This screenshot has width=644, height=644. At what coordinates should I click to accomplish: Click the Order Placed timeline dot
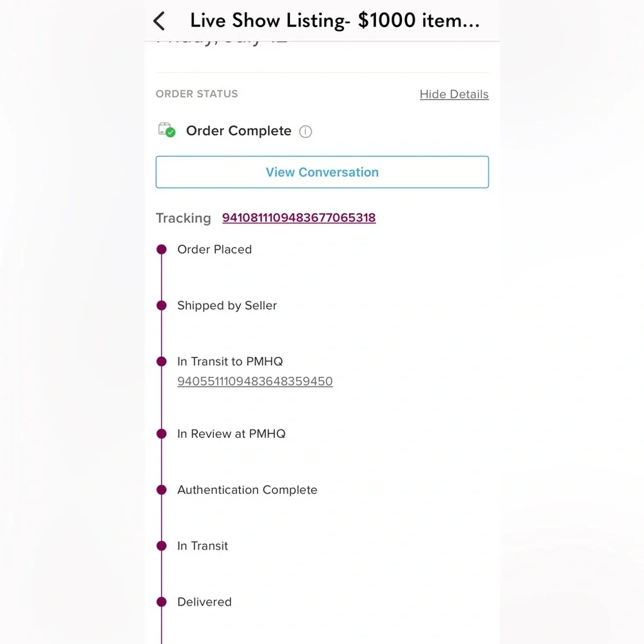162,249
